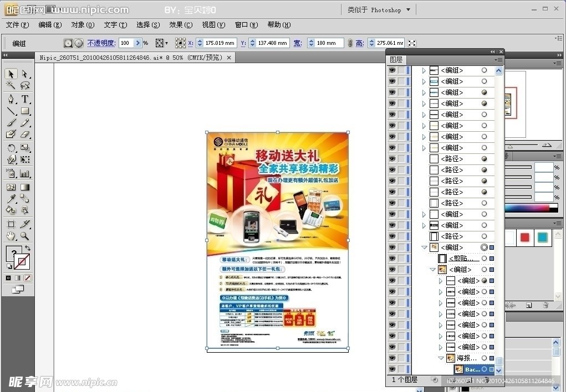
Task: Select the Magic Wand tool
Action: [11, 85]
